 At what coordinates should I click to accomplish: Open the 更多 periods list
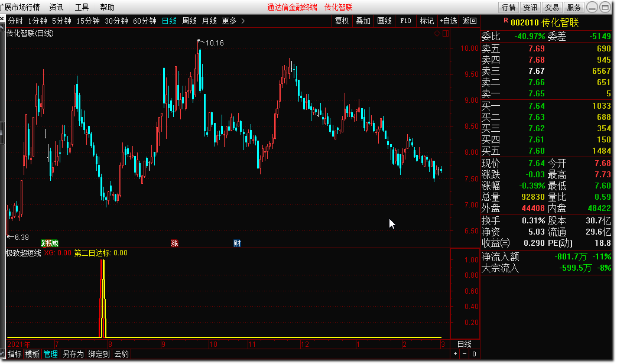229,21
